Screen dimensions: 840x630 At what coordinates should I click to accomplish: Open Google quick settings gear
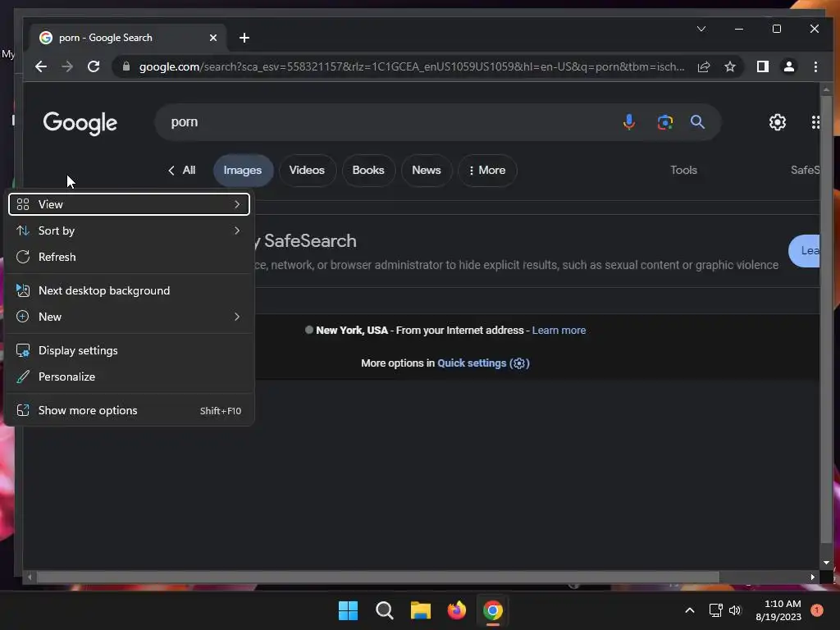point(778,122)
